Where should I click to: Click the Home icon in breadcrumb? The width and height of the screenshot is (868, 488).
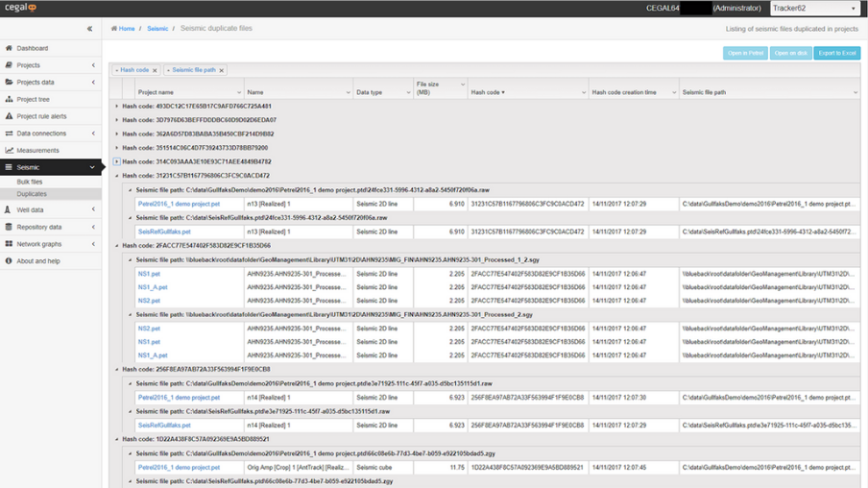(114, 28)
